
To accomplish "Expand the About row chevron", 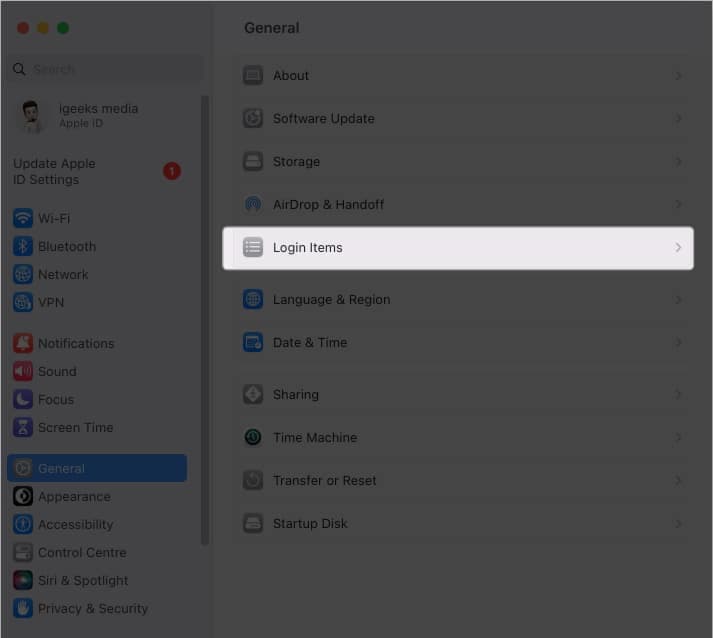I will (x=678, y=75).
